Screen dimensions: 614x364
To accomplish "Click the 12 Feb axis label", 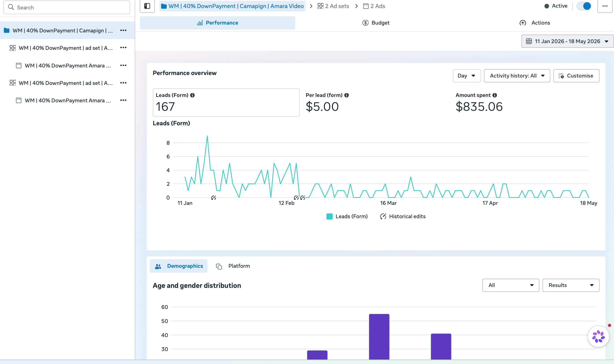I will coord(286,203).
